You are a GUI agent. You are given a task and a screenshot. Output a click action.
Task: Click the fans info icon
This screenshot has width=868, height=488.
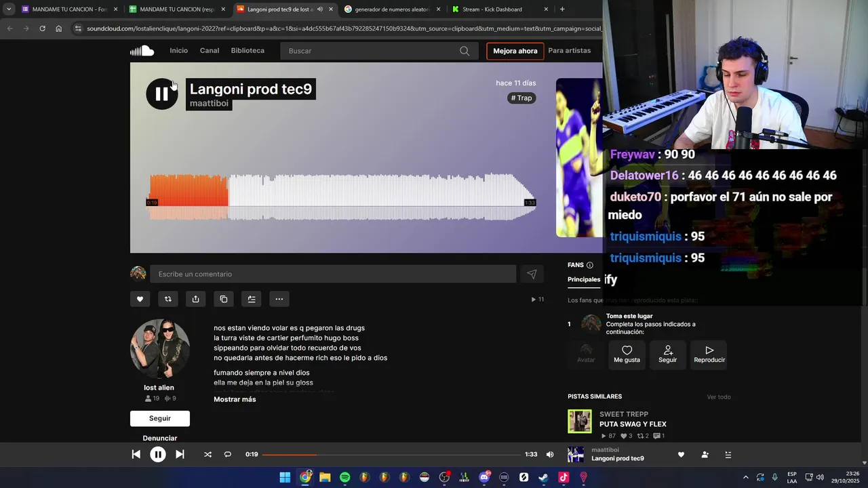click(589, 265)
